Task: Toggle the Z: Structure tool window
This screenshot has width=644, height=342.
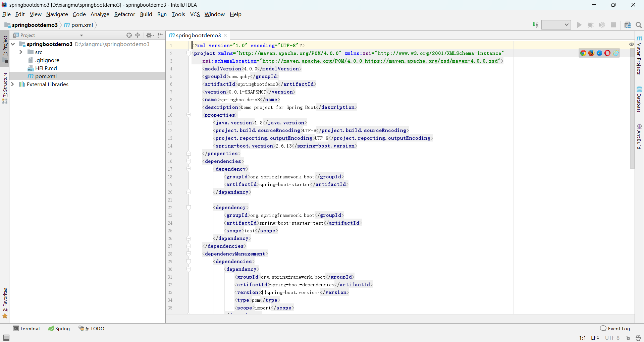Action: [x=5, y=88]
